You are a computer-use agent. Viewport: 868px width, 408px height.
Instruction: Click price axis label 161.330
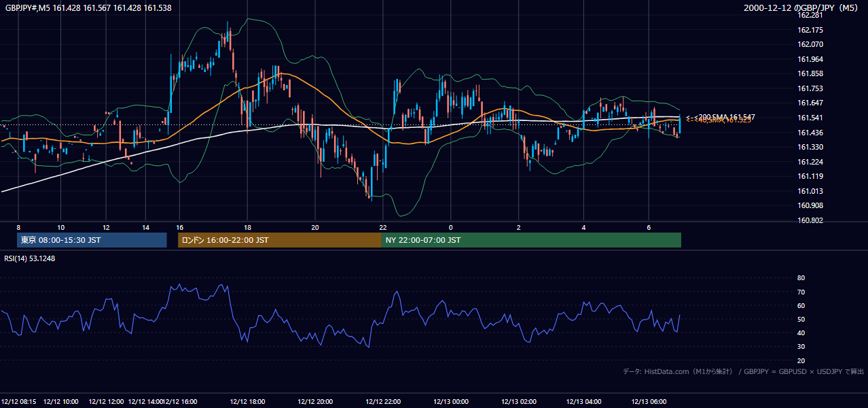(x=810, y=147)
